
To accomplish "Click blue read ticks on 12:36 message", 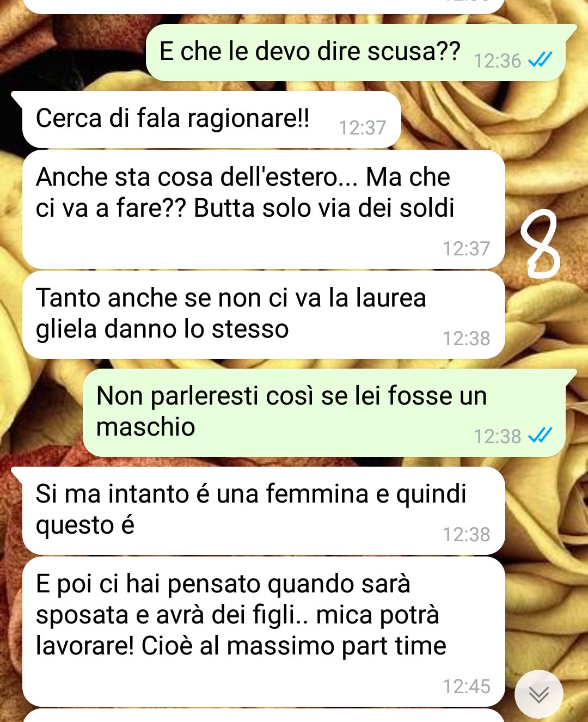I will (x=541, y=60).
